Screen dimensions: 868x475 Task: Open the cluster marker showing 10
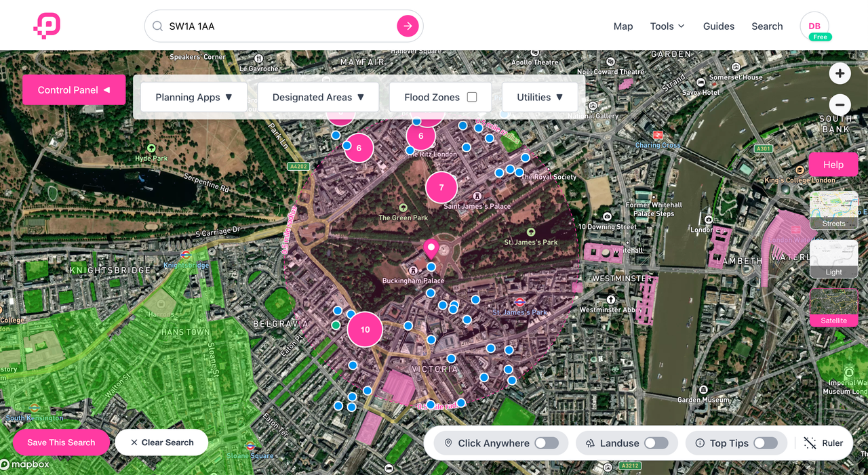tap(365, 329)
